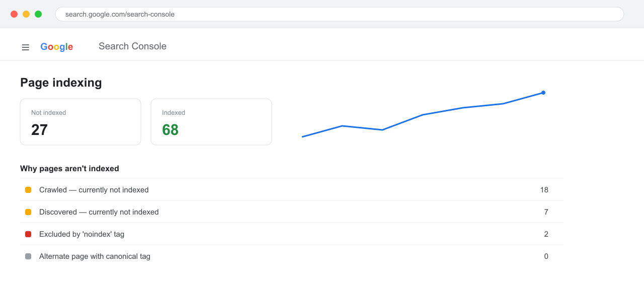
Task: Click the gray marker beside Alternate page row
Action: click(28, 256)
